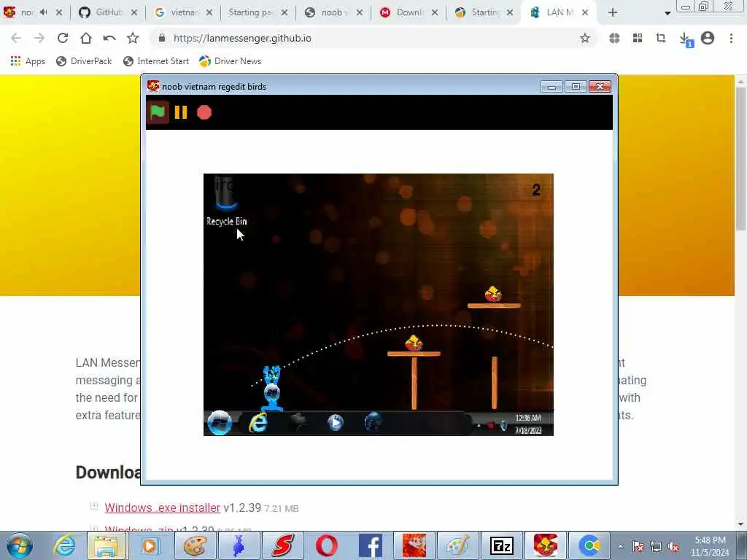Open the DriverPack bookmark
The image size is (747, 560).
click(x=84, y=61)
